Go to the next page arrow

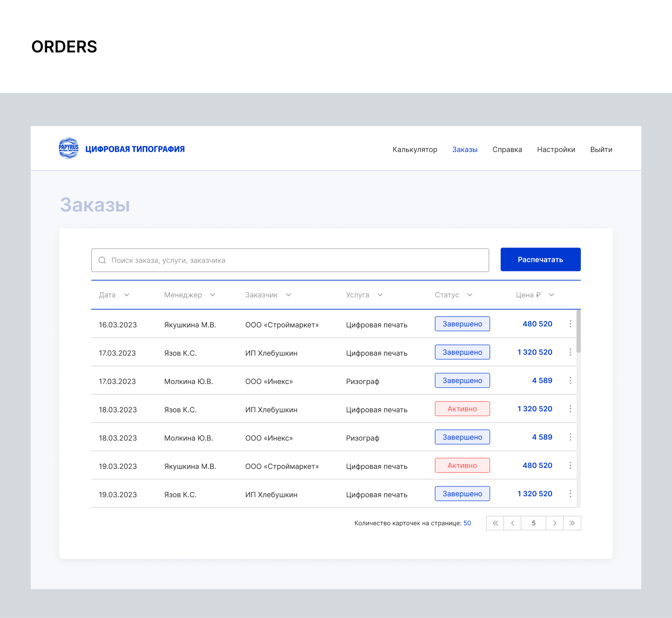click(555, 523)
